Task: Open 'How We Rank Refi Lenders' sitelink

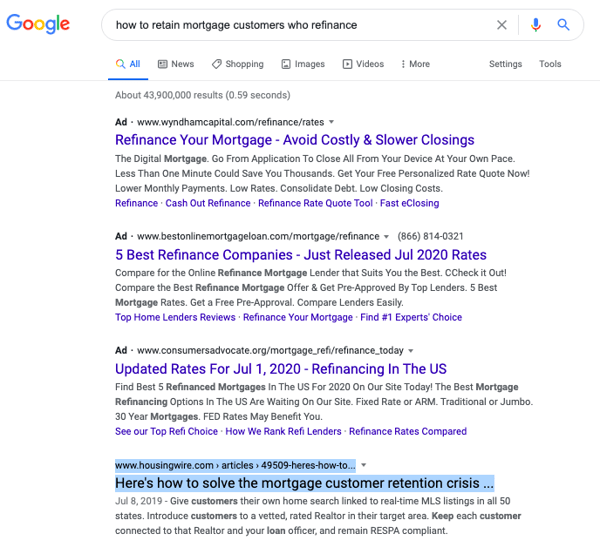Action: pos(283,431)
